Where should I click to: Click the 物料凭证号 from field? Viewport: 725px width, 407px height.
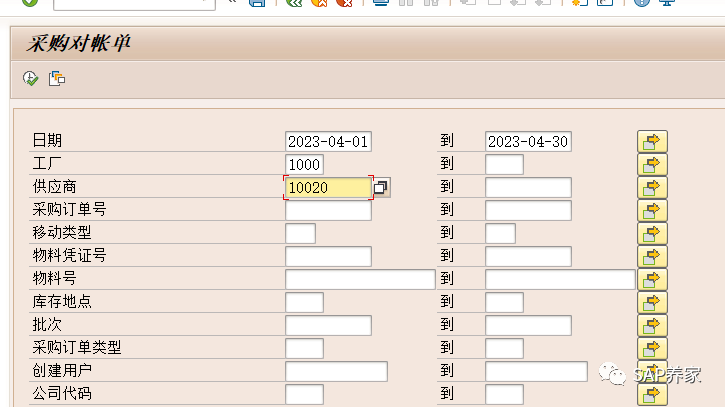click(328, 257)
